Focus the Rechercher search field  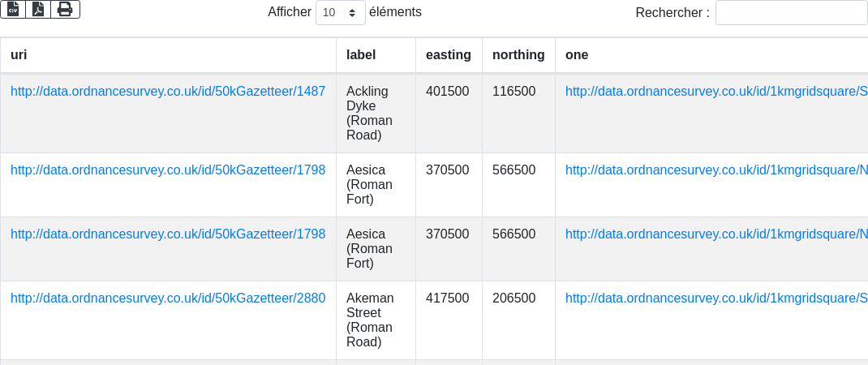pos(791,13)
